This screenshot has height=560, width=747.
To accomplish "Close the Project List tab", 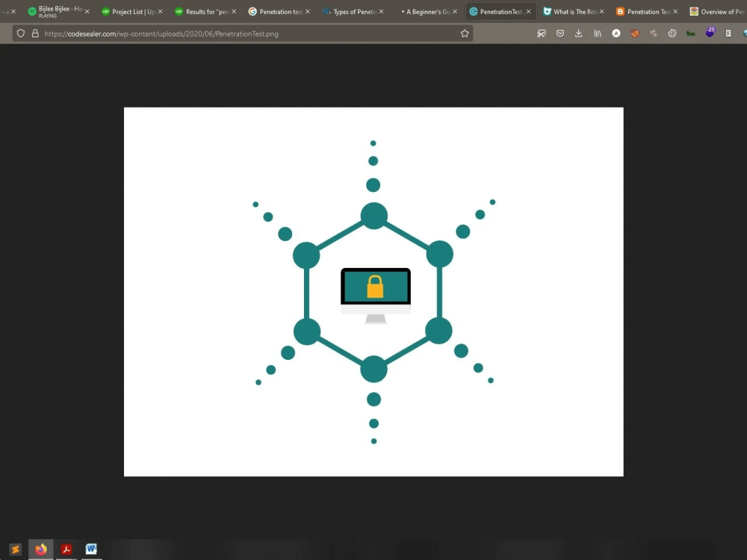I will pyautogui.click(x=160, y=11).
